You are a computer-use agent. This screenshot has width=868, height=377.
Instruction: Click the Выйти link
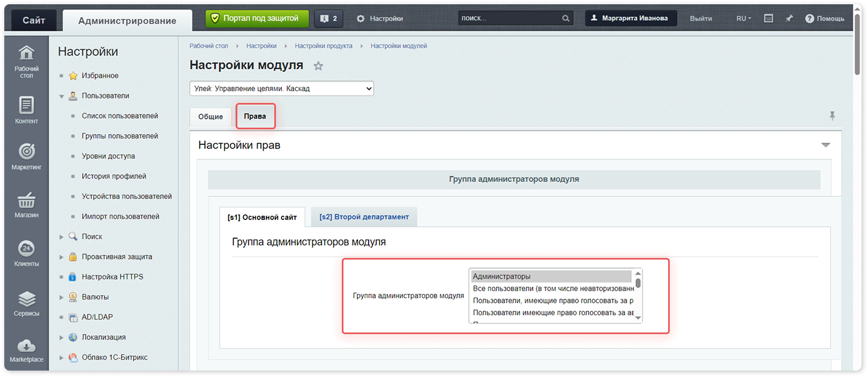click(x=701, y=18)
